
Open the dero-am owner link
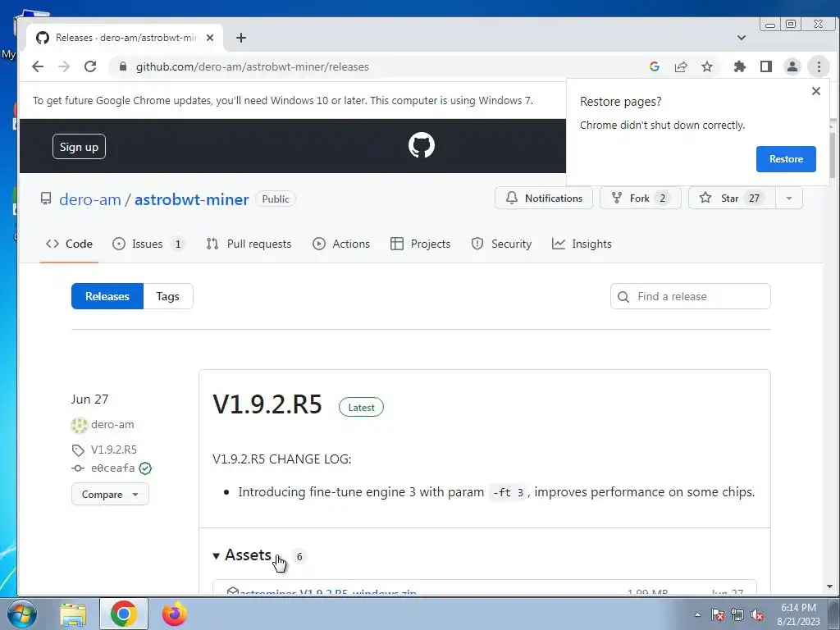pyautogui.click(x=90, y=199)
